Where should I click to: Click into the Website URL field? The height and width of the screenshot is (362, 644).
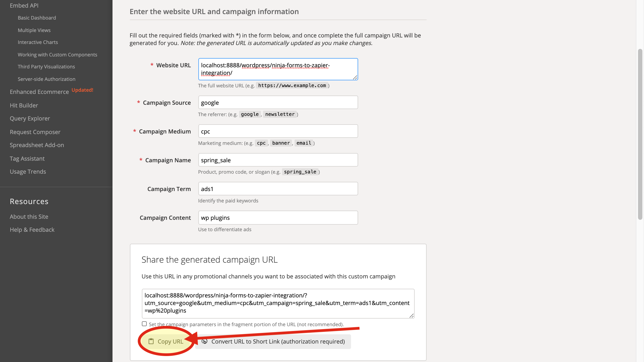point(278,69)
